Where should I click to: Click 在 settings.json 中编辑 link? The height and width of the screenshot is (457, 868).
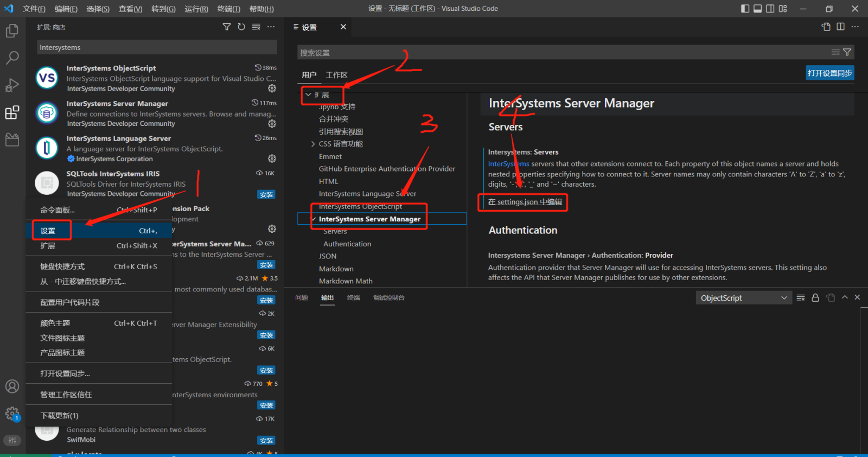525,202
